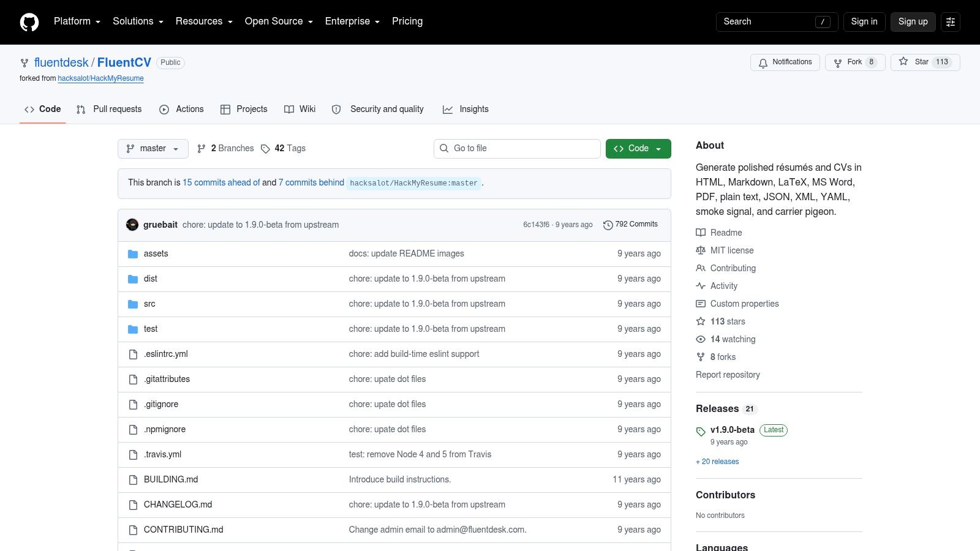Click the Sign in button
980x551 pixels.
tap(864, 22)
